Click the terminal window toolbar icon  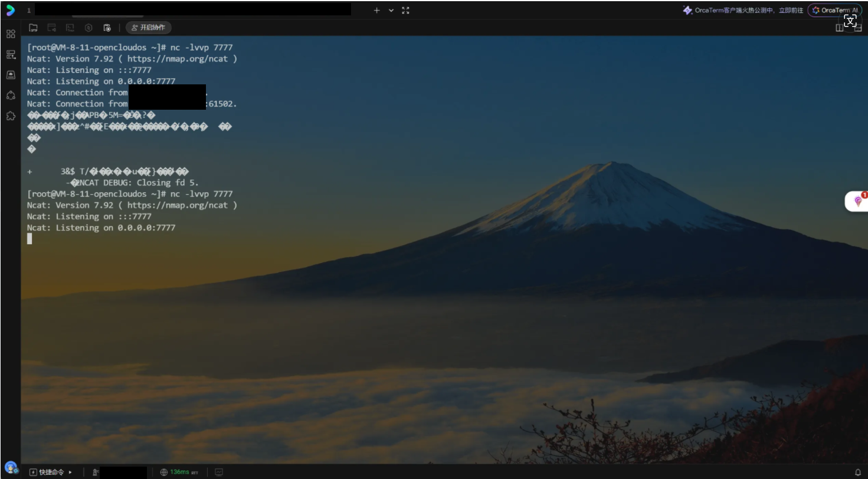[x=70, y=28]
